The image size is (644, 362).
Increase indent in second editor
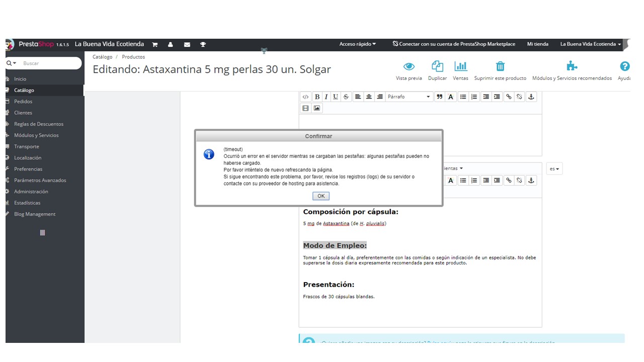pos(497,180)
